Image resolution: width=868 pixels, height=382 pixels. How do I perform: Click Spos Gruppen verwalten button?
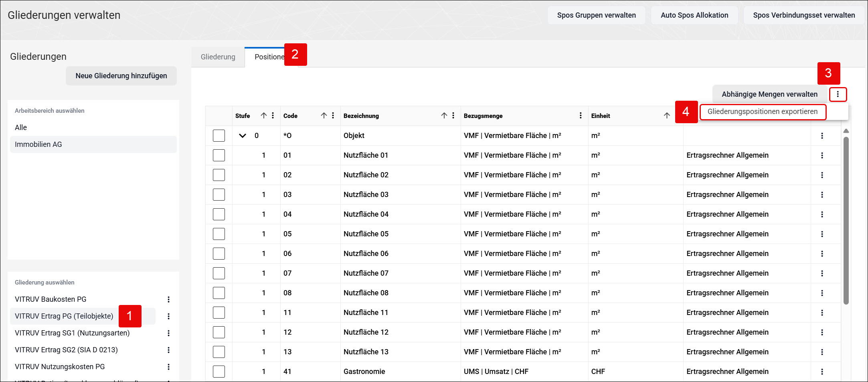[597, 15]
